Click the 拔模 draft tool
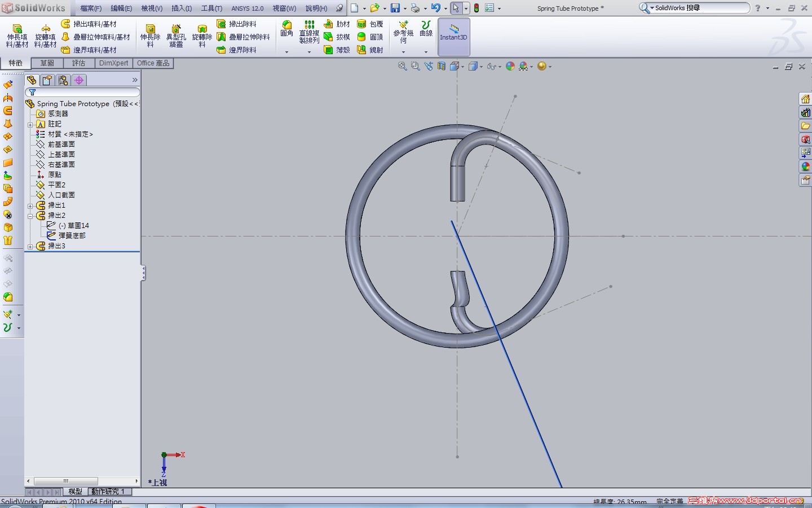812x508 pixels. click(x=337, y=37)
